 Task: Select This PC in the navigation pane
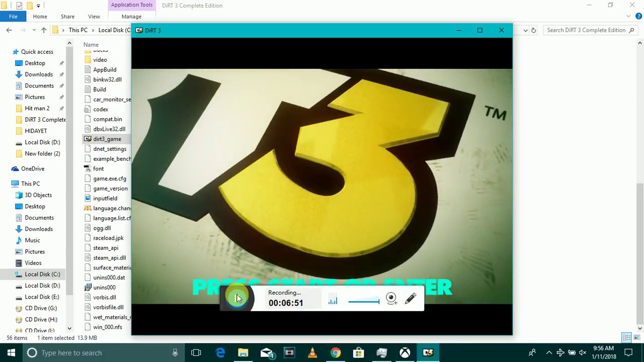pyautogui.click(x=30, y=184)
